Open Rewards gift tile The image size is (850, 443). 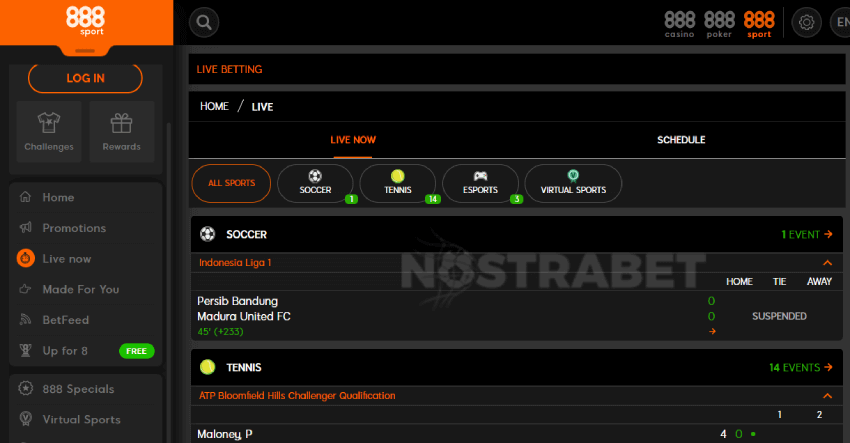click(121, 132)
